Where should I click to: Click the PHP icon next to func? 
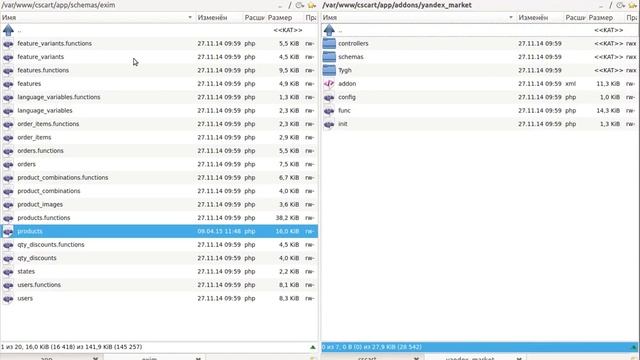tap(329, 111)
